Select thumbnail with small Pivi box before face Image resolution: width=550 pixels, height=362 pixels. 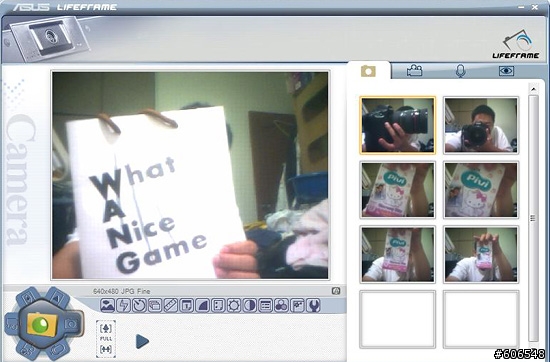click(x=481, y=254)
